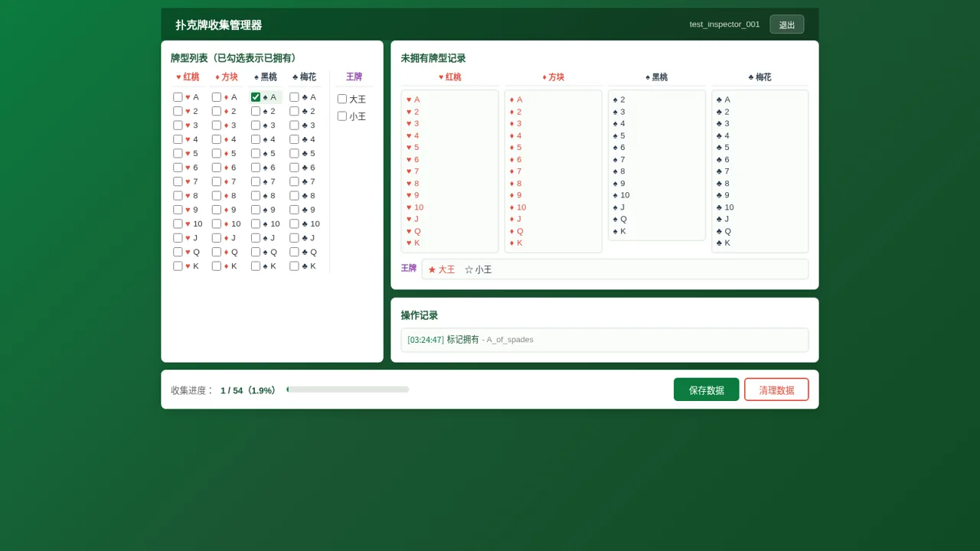Screen dimensions: 980x551
Task: Check the spade 5 checkbox
Action: (256, 153)
